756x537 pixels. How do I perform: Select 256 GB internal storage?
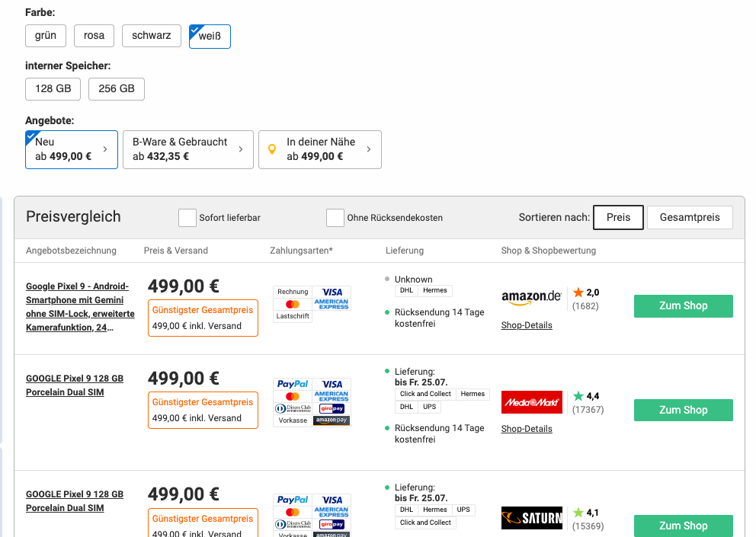117,89
